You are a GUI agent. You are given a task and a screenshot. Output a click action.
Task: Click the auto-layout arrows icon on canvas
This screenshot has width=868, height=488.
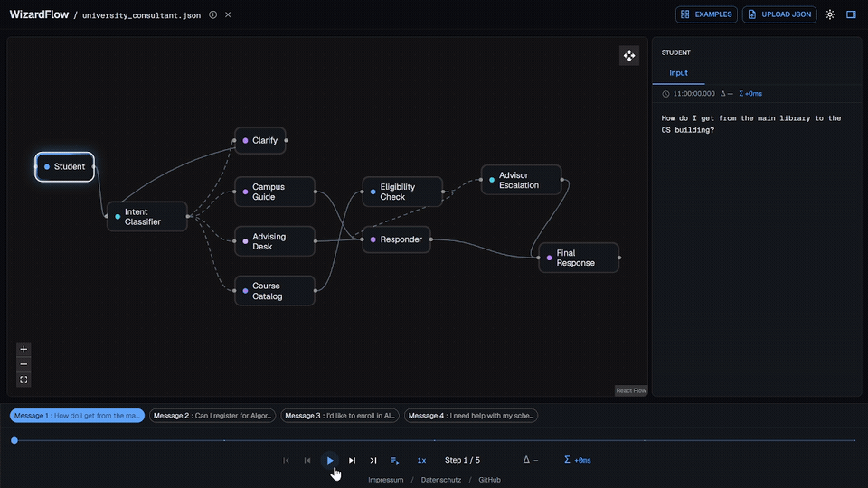pos(629,55)
